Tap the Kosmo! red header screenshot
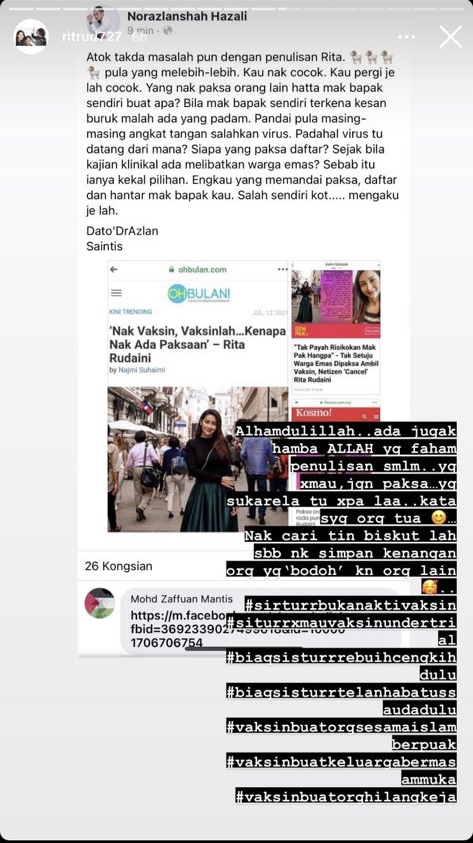 click(335, 414)
